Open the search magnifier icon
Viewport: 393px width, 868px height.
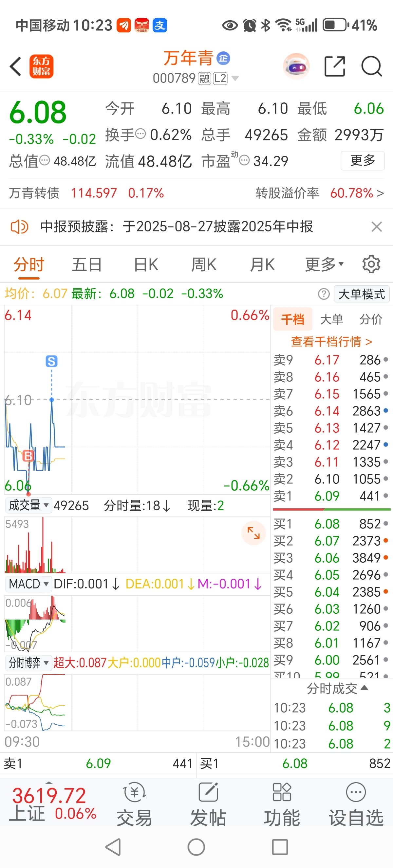(x=371, y=66)
